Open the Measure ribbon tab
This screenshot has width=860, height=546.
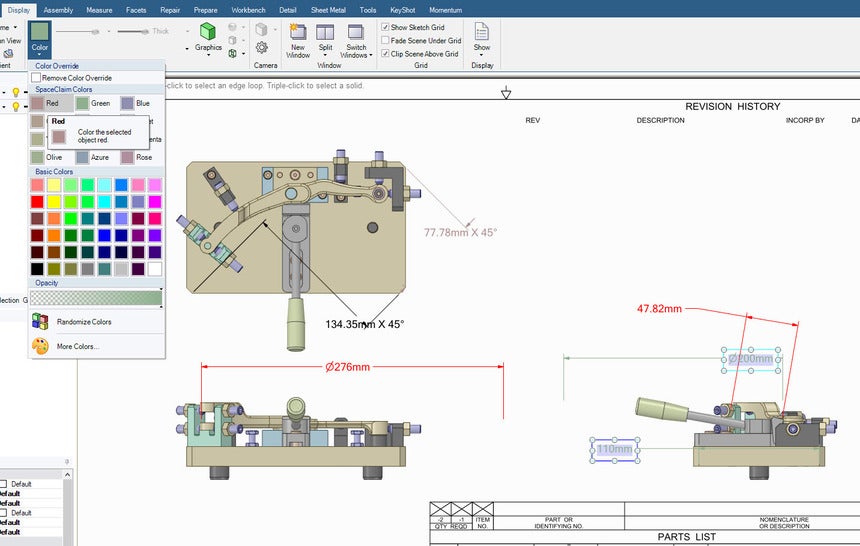pos(99,9)
